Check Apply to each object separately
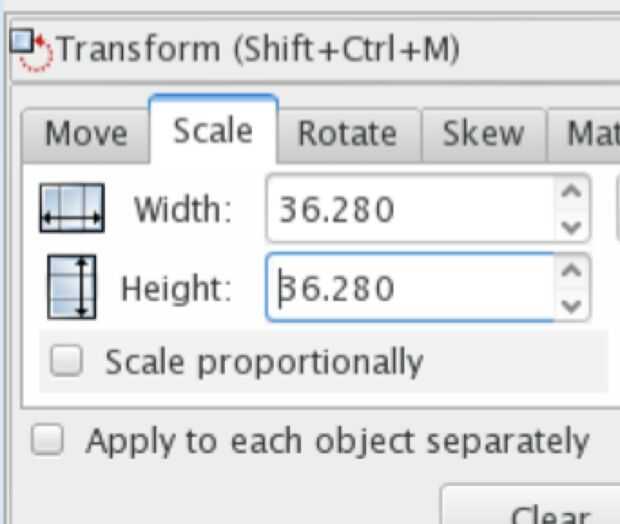 click(47, 441)
